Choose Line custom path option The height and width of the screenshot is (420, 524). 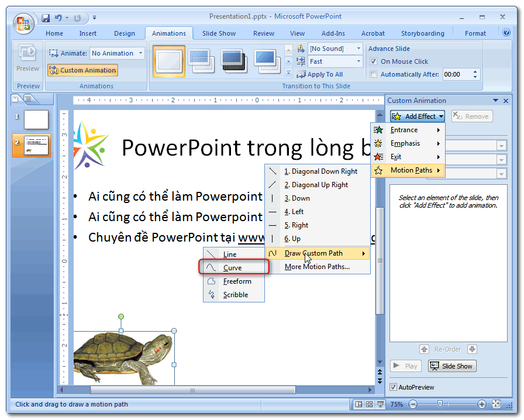pyautogui.click(x=234, y=254)
